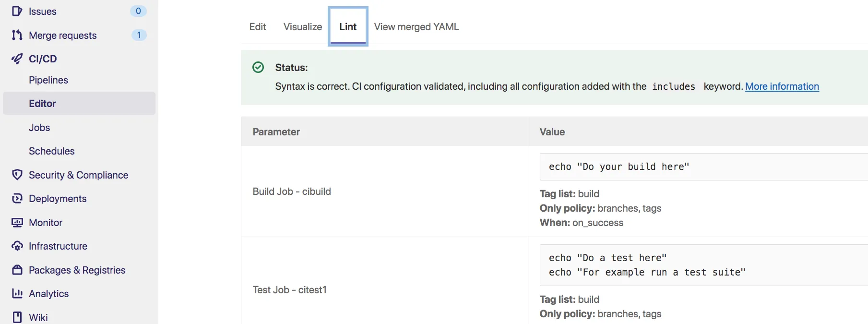Click the Security & Compliance shield icon
The height and width of the screenshot is (324, 868).
tap(17, 175)
